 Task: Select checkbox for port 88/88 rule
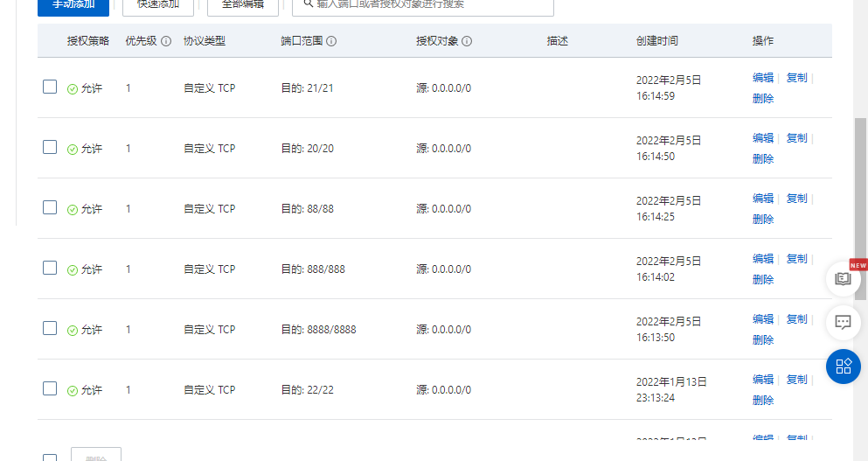(50, 208)
